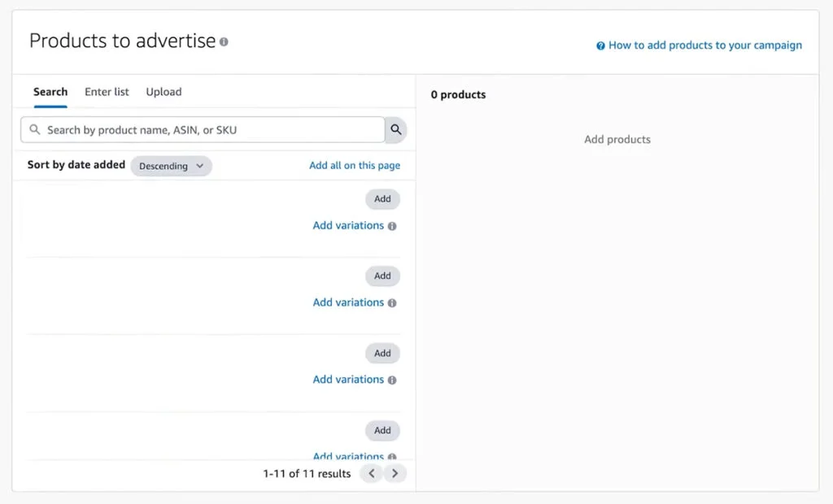Select the Search tab
The image size is (833, 504).
click(x=50, y=92)
